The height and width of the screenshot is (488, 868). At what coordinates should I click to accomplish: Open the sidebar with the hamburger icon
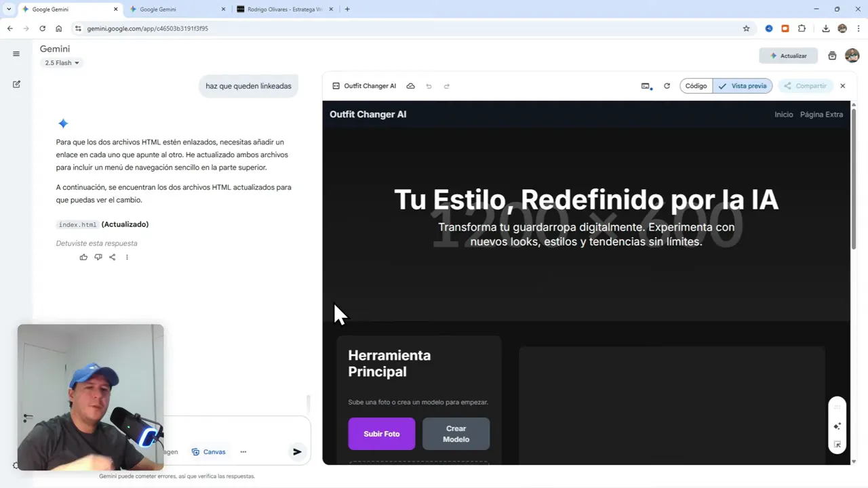16,54
